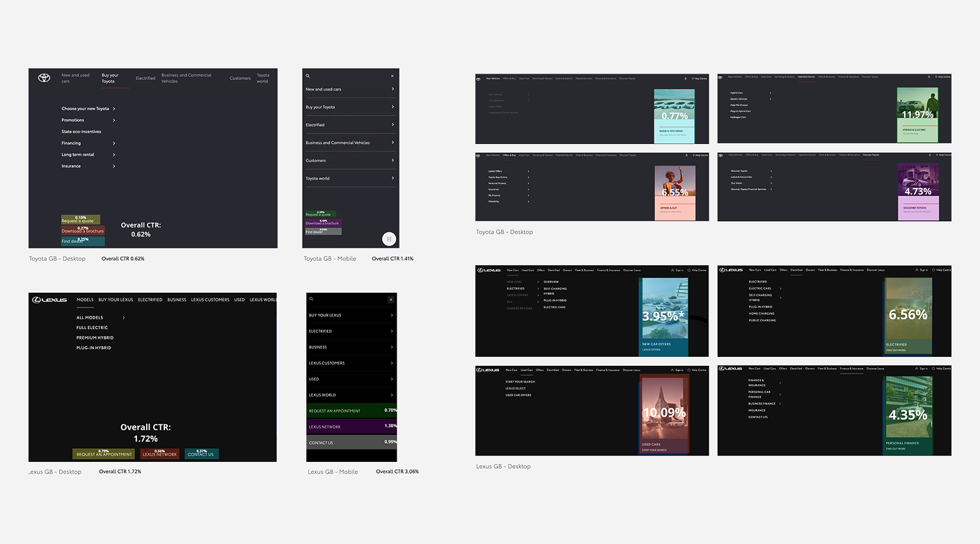The height and width of the screenshot is (544, 980).
Task: Expand Electrified row chevron in Toyota mobile
Action: pyautogui.click(x=393, y=125)
